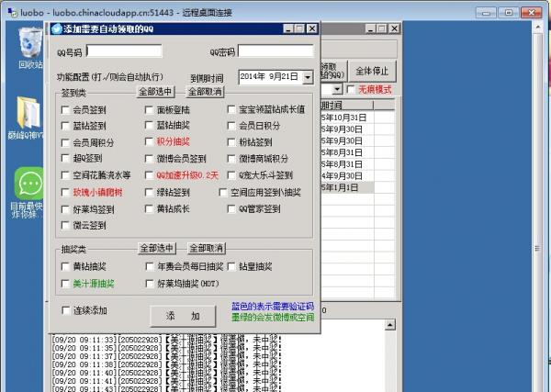Toggle 粉钻签到 checkbox
The height and width of the screenshot is (392, 551).
231,142
